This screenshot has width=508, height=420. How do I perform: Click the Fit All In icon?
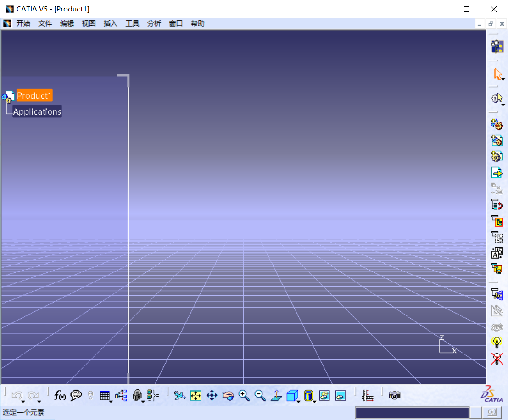tap(195, 395)
